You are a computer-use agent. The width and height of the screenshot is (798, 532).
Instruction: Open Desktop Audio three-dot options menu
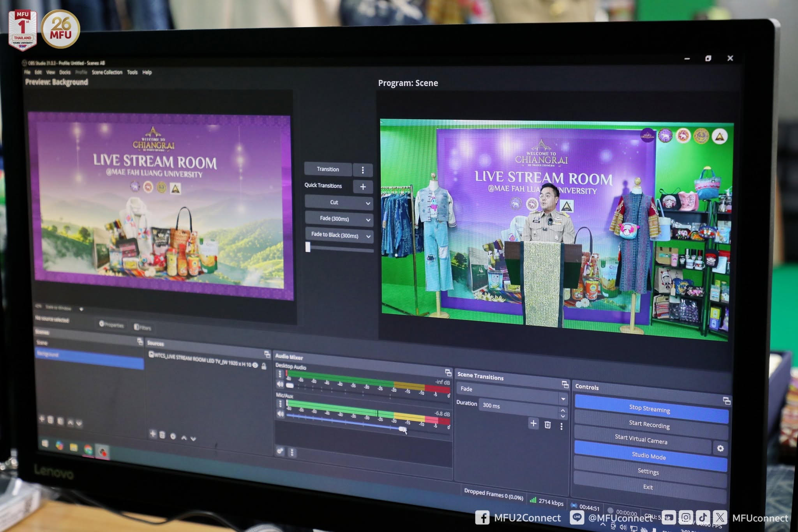pyautogui.click(x=280, y=374)
